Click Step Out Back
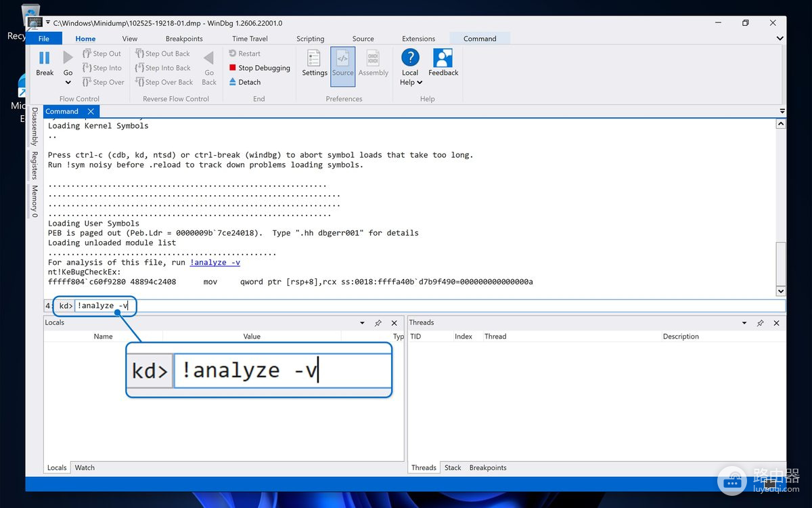 [162, 54]
